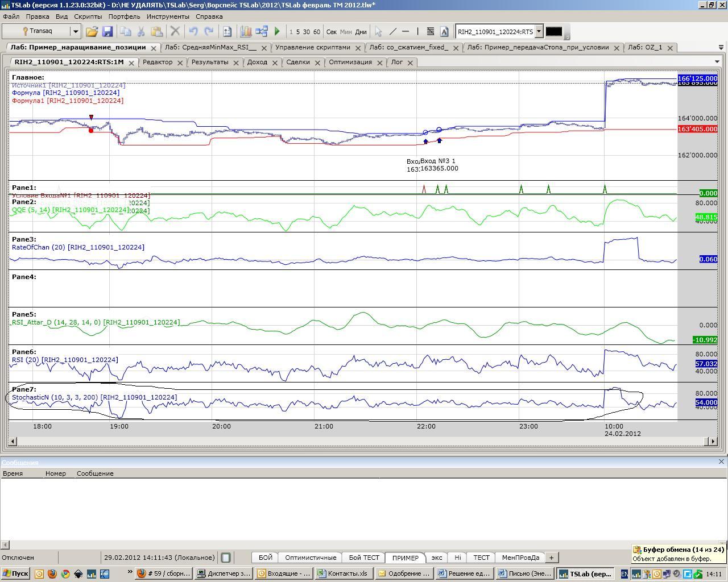Select the horizontal line drawing tool
The image size is (728, 582).
406,31
